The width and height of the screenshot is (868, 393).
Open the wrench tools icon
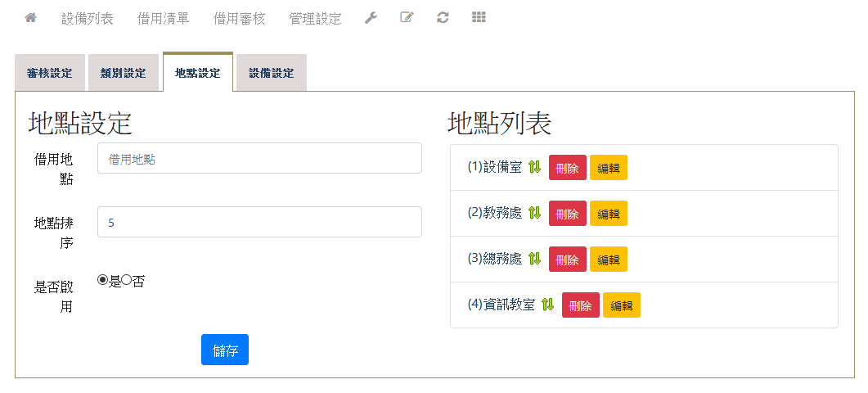point(371,18)
